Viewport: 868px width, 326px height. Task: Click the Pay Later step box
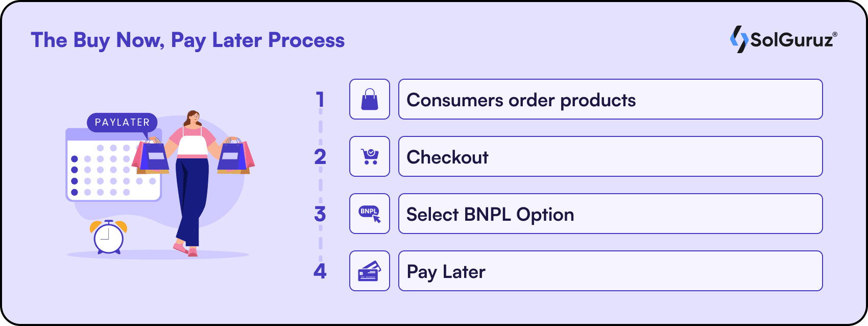pyautogui.click(x=610, y=271)
